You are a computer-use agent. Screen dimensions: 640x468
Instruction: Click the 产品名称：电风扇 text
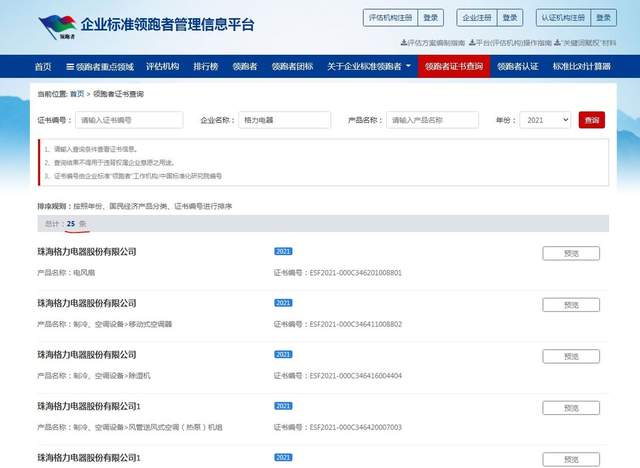[x=66, y=273]
